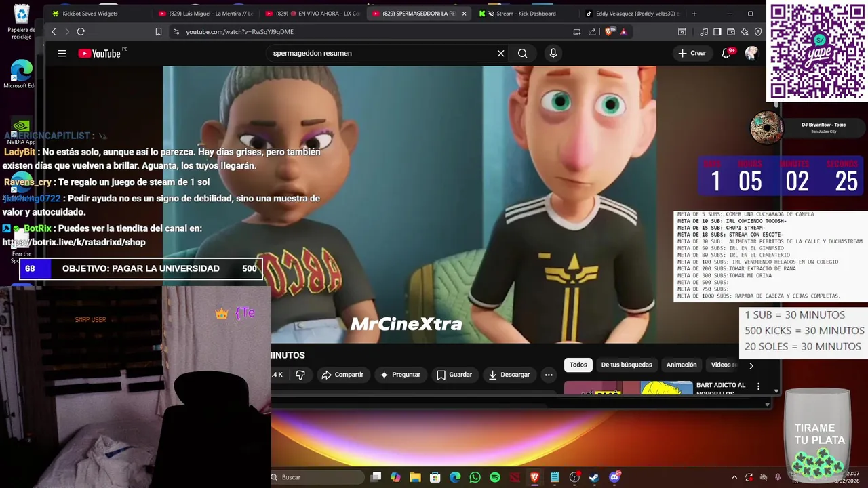This screenshot has width=868, height=488.
Task: Open Steam from the taskbar
Action: tap(594, 477)
